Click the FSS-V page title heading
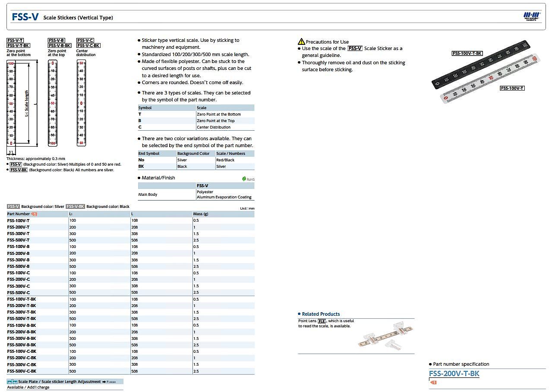This screenshot has width=555, height=392. 25,17
